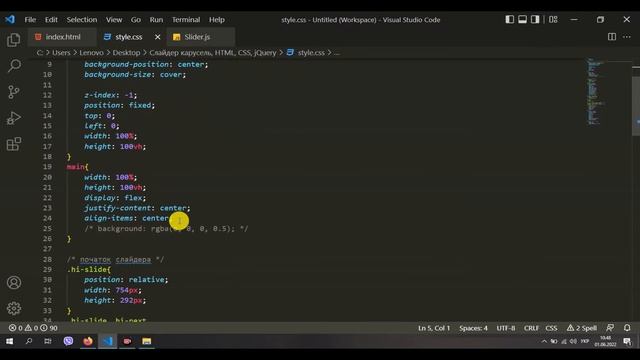The height and width of the screenshot is (360, 640).
Task: Expand the breadcrumb ellipsis symbol list
Action: [336, 53]
